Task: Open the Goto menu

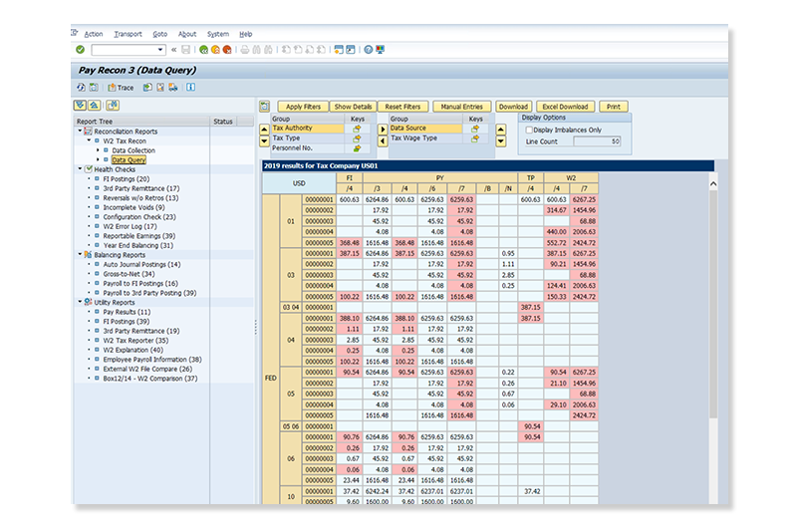Action: 160,34
